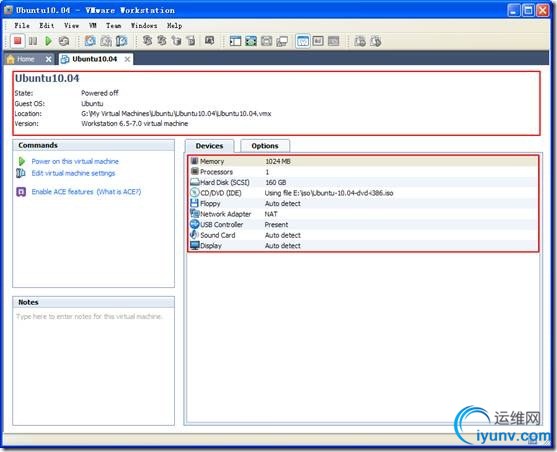Click in the Notes text area

click(93, 366)
